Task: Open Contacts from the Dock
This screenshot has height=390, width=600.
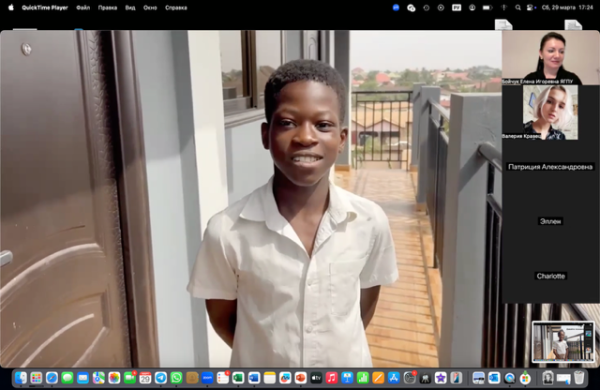Action: [192, 378]
